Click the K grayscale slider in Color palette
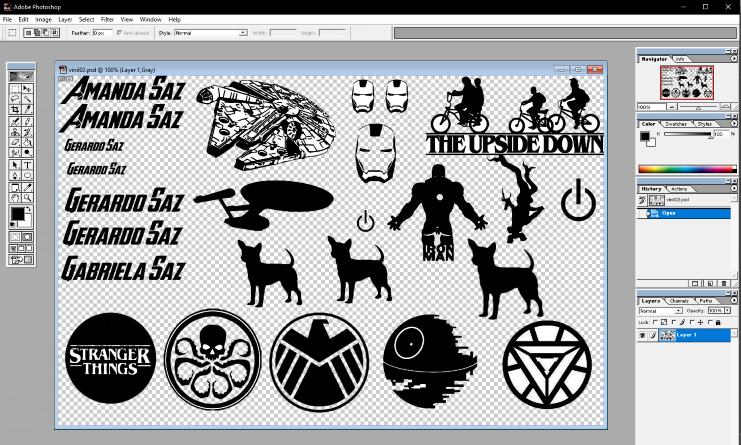741x445 pixels. tap(688, 135)
